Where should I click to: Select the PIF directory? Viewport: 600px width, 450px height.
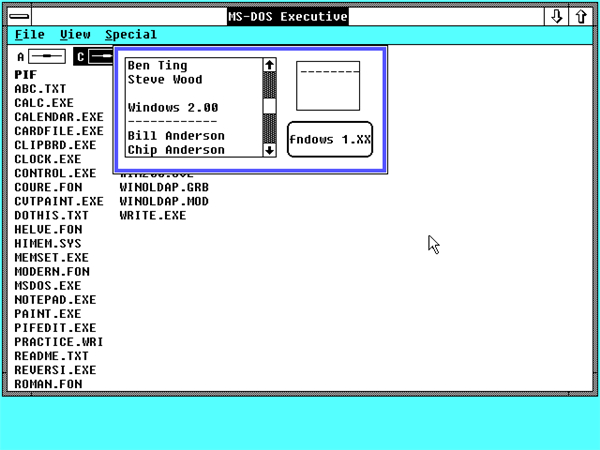coord(26,75)
